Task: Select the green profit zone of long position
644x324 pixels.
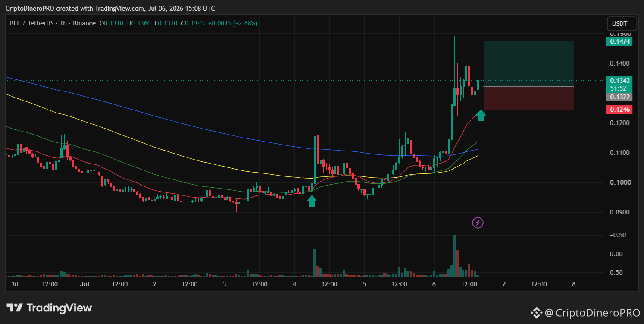Action: 529,64
